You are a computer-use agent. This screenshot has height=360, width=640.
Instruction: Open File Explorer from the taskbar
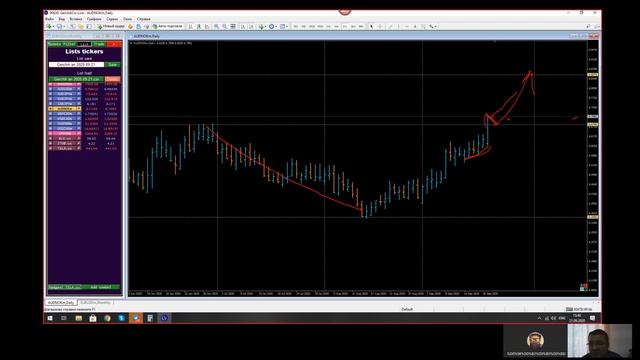[78, 318]
